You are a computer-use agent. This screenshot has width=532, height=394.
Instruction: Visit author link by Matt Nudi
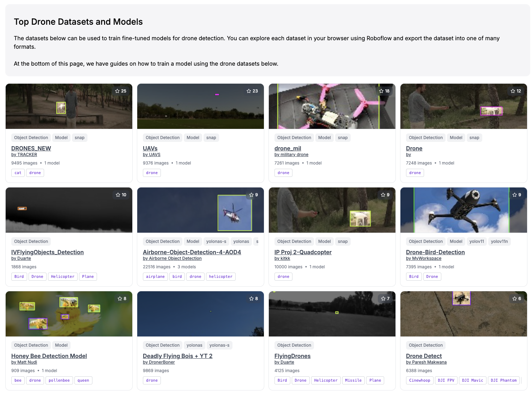[x=24, y=362]
